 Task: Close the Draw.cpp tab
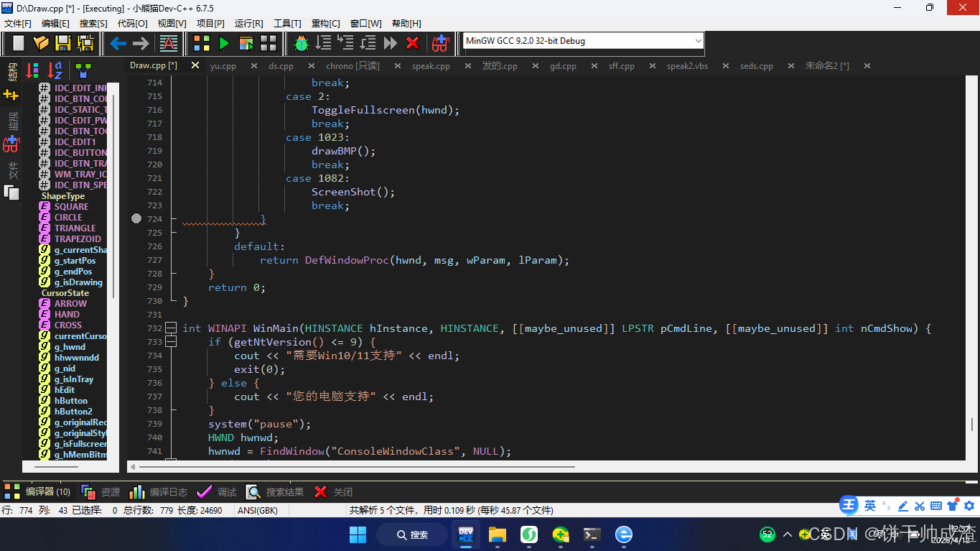(195, 65)
